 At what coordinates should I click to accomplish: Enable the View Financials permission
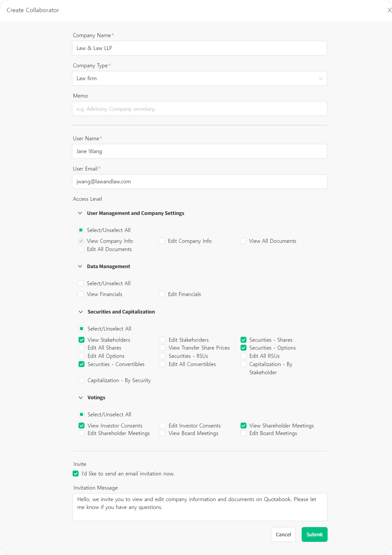[81, 294]
